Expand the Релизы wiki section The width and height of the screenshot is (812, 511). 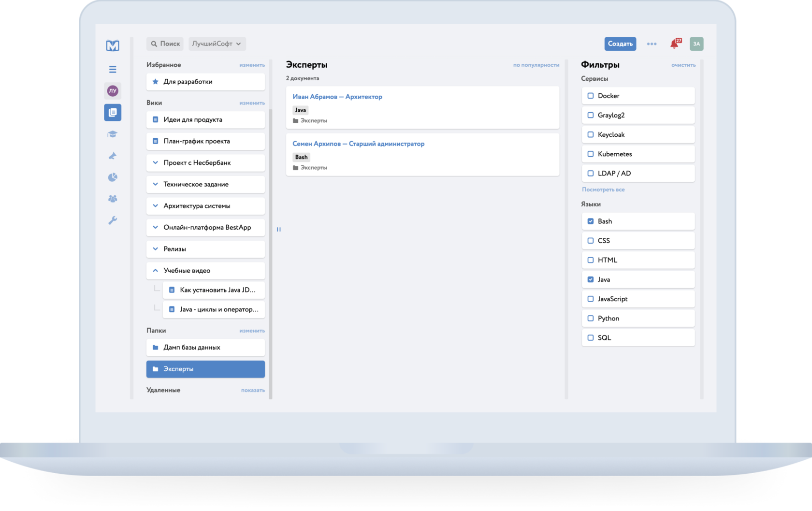[155, 248]
